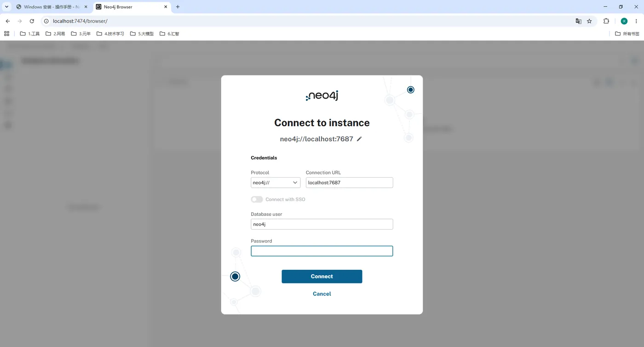Reload the current page
Screen dimensions: 644x347
[x=32, y=21]
